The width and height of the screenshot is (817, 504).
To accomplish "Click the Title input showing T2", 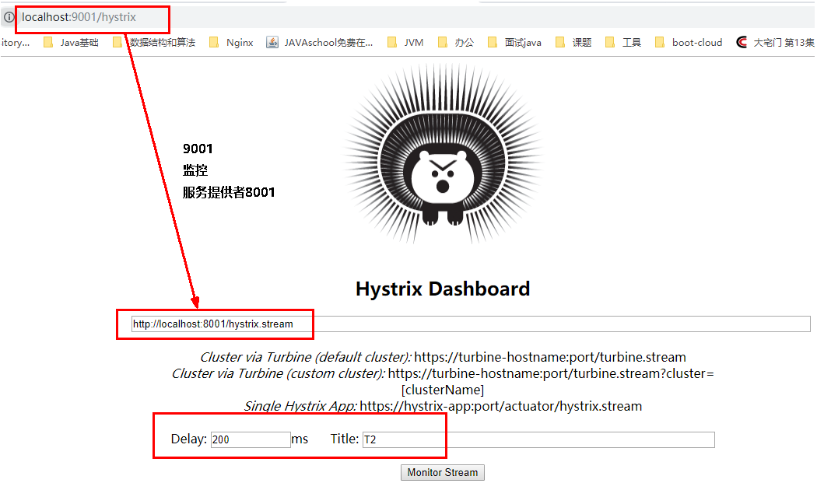I will coord(538,439).
